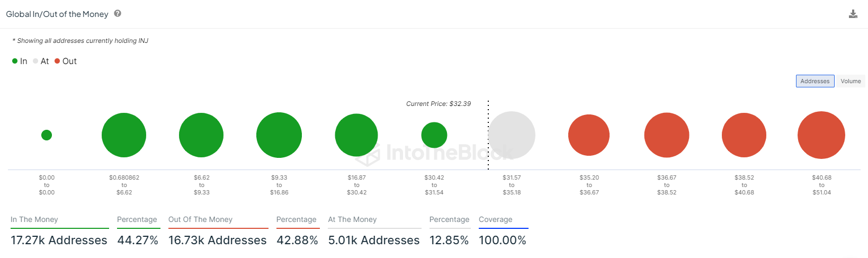Toggle the red Out legend item

pyautogui.click(x=66, y=61)
